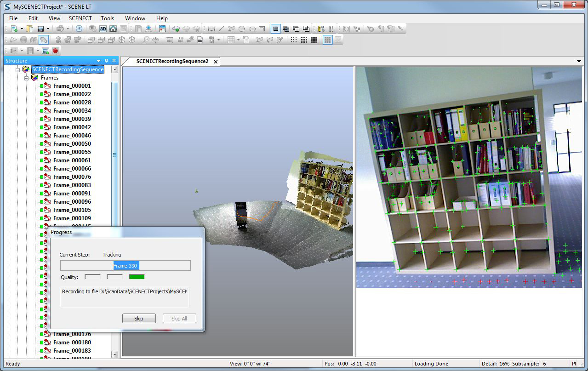Click the Save floppy disk icon
The height and width of the screenshot is (371, 588).
coord(40,29)
